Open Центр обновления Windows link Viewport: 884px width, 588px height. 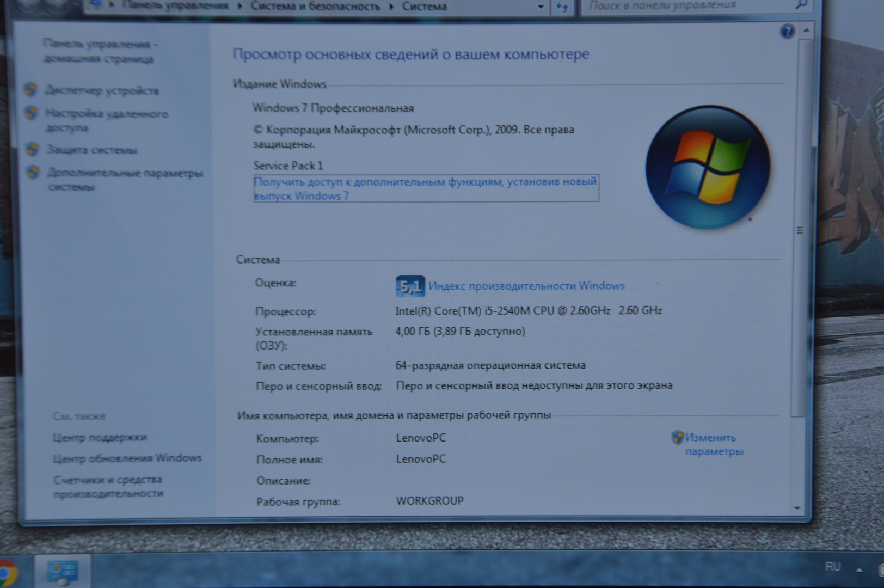(127, 458)
